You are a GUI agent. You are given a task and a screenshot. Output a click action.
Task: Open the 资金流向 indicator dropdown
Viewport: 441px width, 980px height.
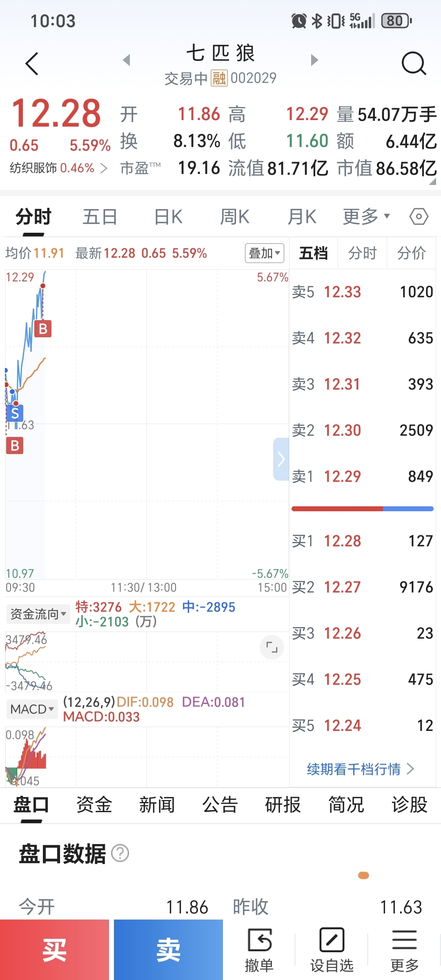pos(38,614)
